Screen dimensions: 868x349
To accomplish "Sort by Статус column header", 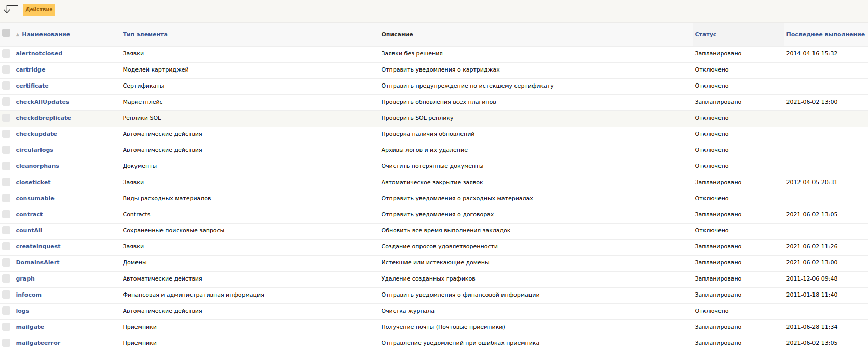I will point(706,34).
